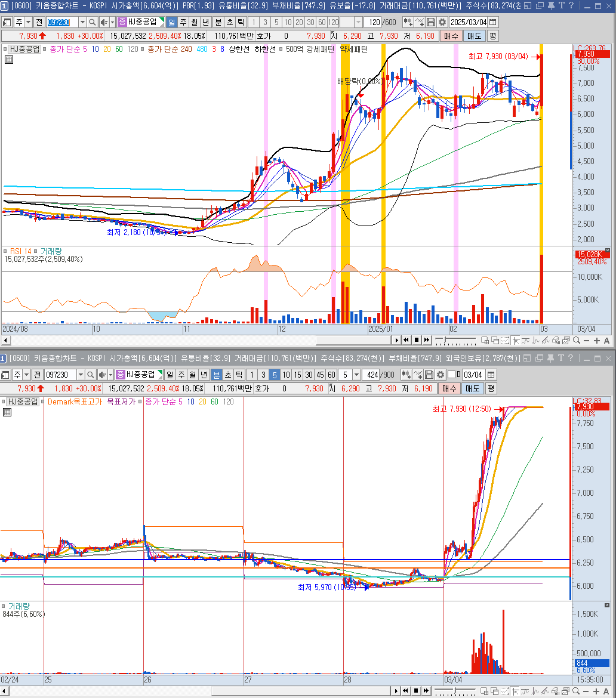Image resolution: width=616 pixels, height=698 pixels.
Task: Toggle 틱 (tick) period in bottom chart toolbar
Action: pyautogui.click(x=239, y=375)
